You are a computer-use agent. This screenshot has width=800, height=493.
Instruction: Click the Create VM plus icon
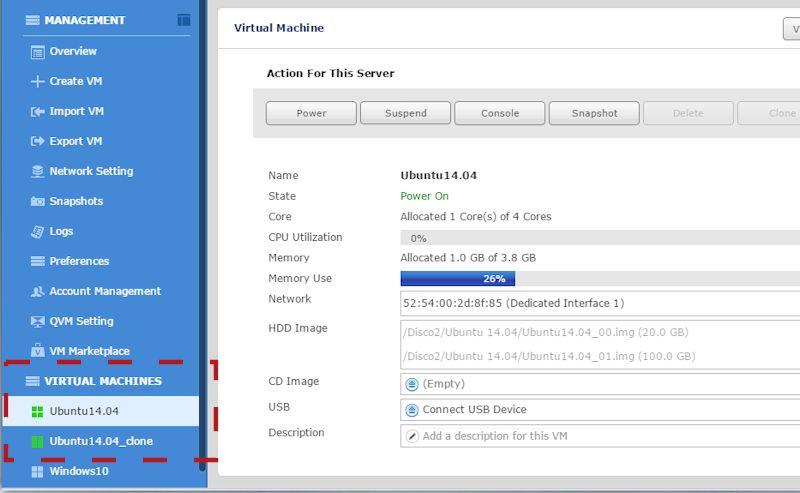pyautogui.click(x=37, y=82)
